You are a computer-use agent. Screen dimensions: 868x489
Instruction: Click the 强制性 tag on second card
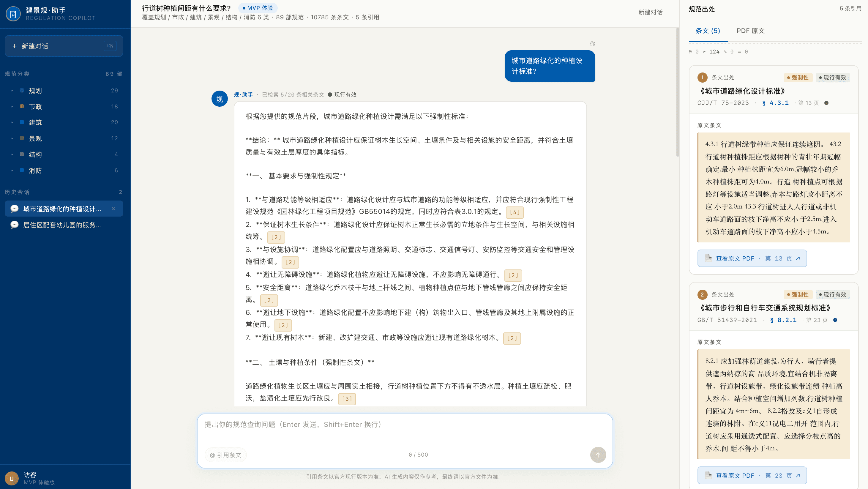tap(798, 294)
